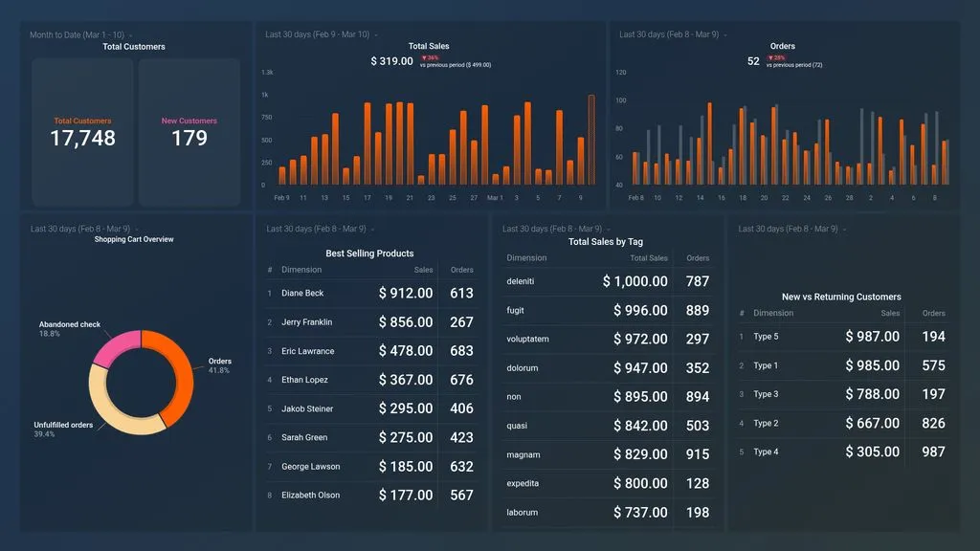The image size is (980, 551).
Task: Sort Best Selling Products by the Orders column header
Action: coord(462,270)
